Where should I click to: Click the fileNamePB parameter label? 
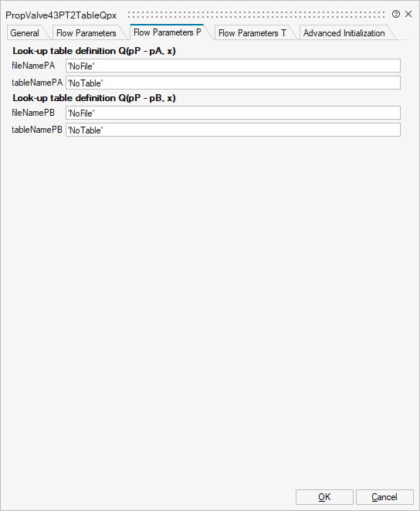pyautogui.click(x=33, y=113)
